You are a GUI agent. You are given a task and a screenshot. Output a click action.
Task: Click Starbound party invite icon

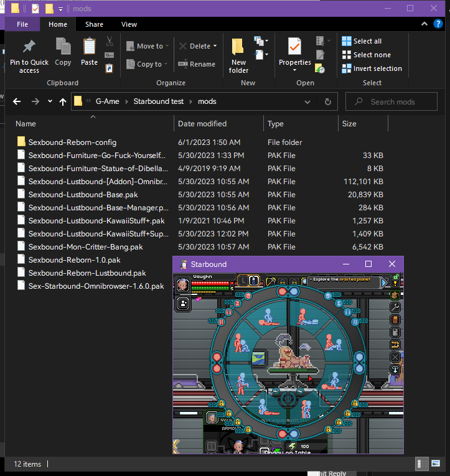coord(183,304)
